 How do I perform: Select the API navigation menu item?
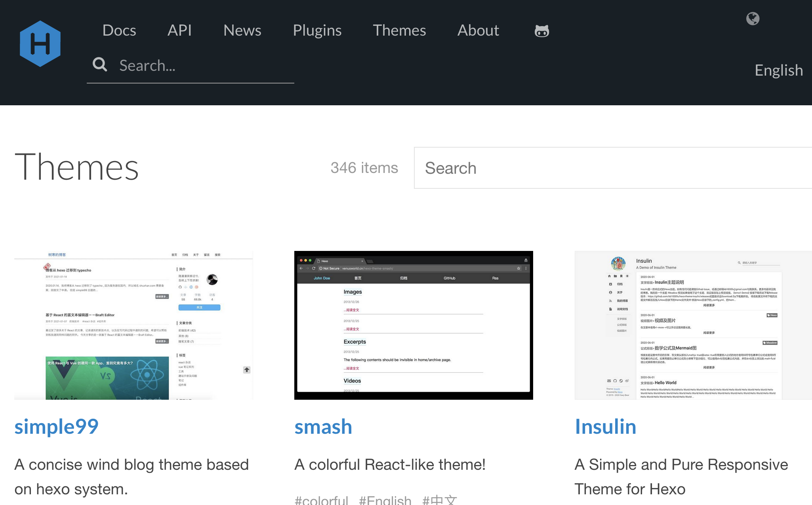click(x=181, y=30)
